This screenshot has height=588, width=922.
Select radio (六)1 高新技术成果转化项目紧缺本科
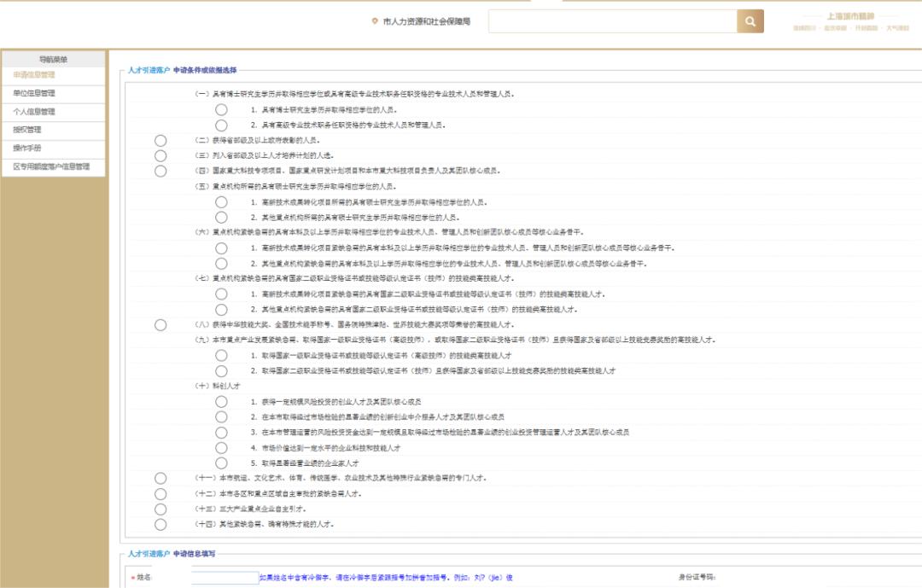tap(221, 248)
